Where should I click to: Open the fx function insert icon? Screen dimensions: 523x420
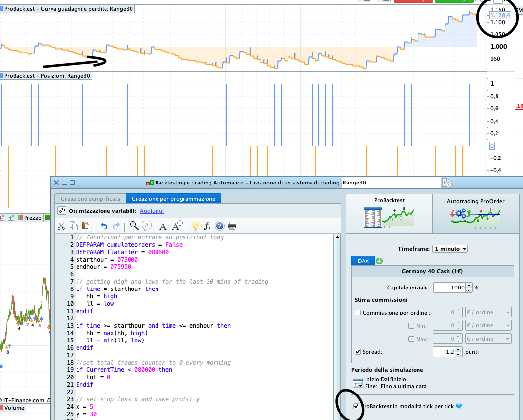click(x=207, y=226)
